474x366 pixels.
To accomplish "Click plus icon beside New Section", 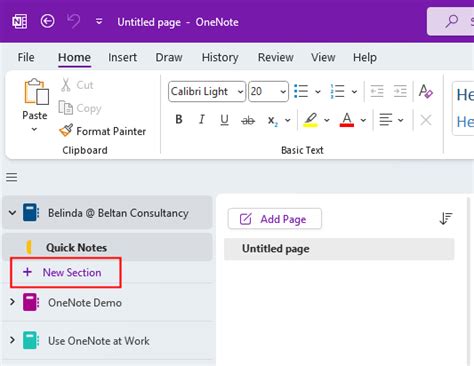I will 27,272.
